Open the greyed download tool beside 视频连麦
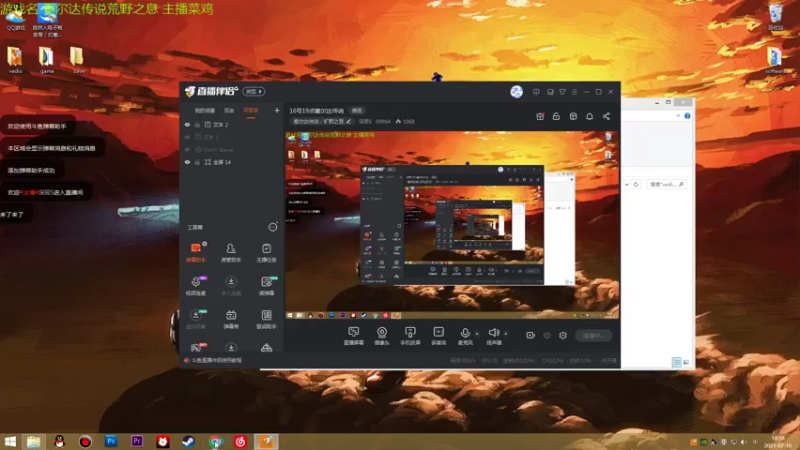The height and width of the screenshot is (450, 800). [x=231, y=285]
